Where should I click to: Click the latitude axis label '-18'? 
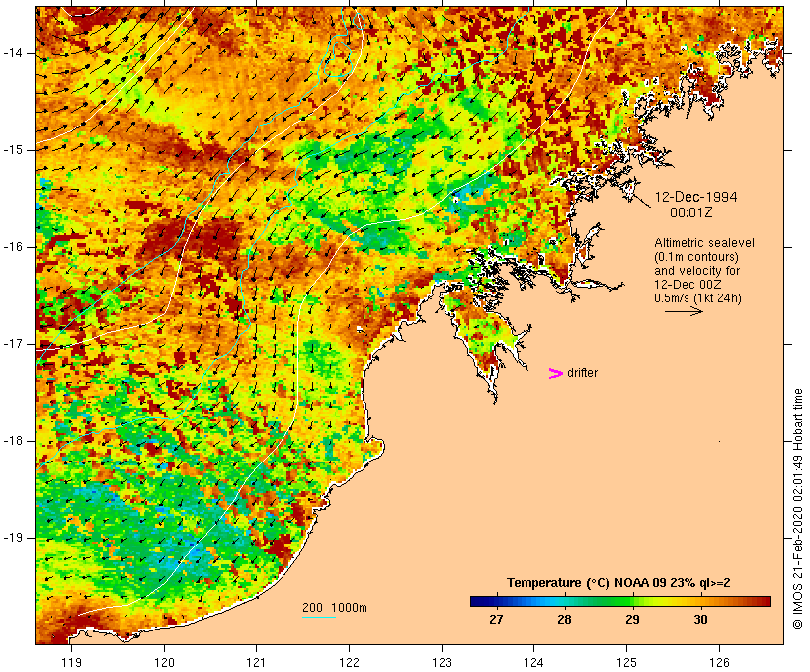pyautogui.click(x=13, y=441)
